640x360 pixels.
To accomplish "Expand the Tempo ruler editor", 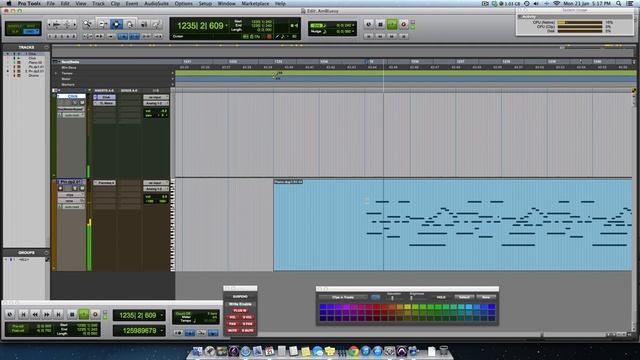I will 56,73.
